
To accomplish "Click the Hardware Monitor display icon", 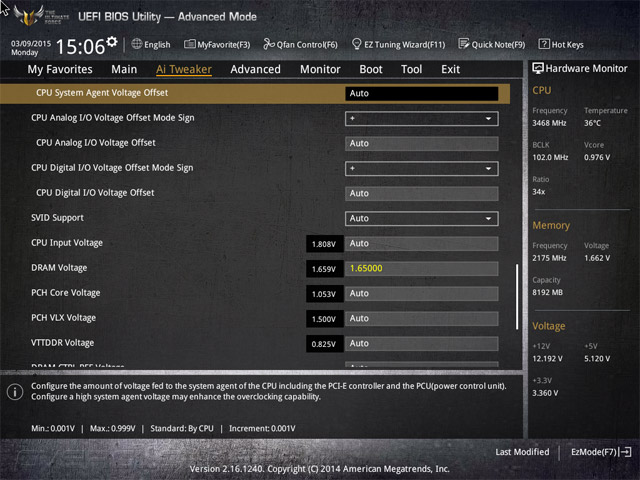I will (538, 68).
